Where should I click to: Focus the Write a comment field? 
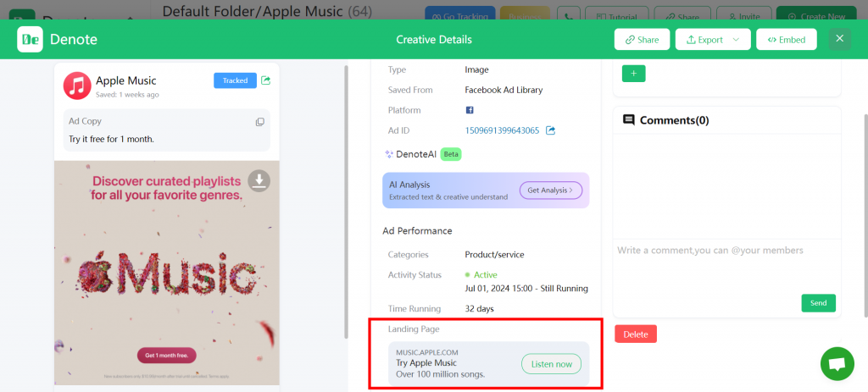[726, 264]
